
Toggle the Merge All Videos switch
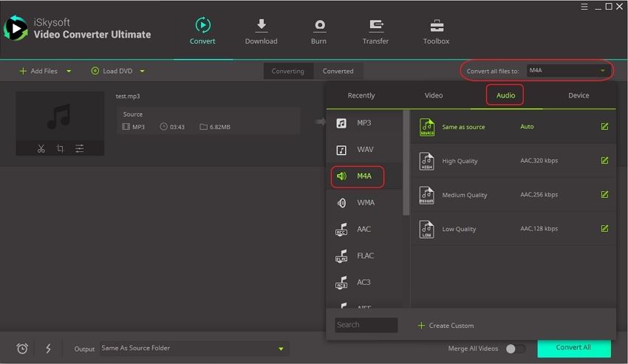click(x=515, y=348)
